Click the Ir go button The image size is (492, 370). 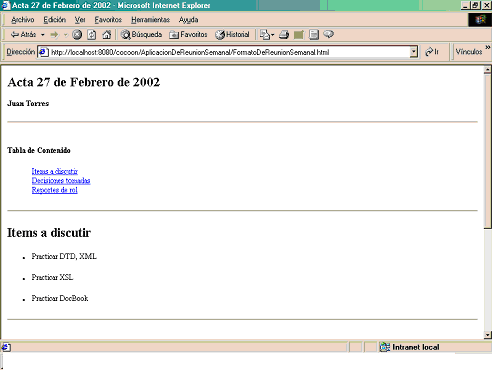[x=432, y=52]
